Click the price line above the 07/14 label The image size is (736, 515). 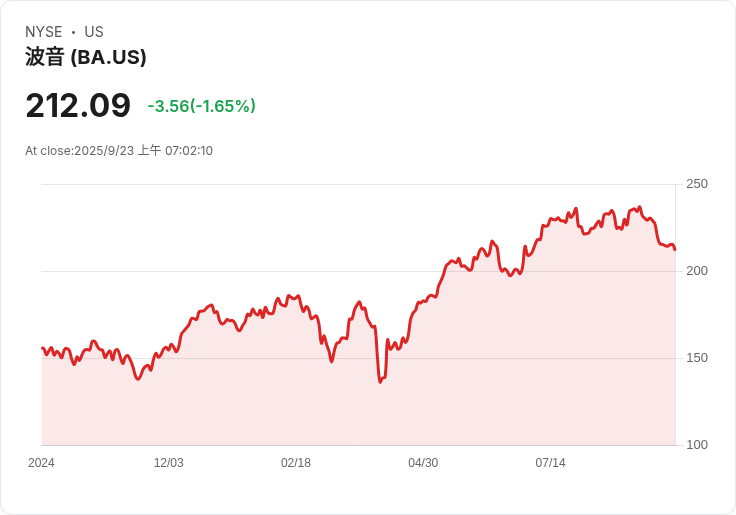tap(550, 219)
